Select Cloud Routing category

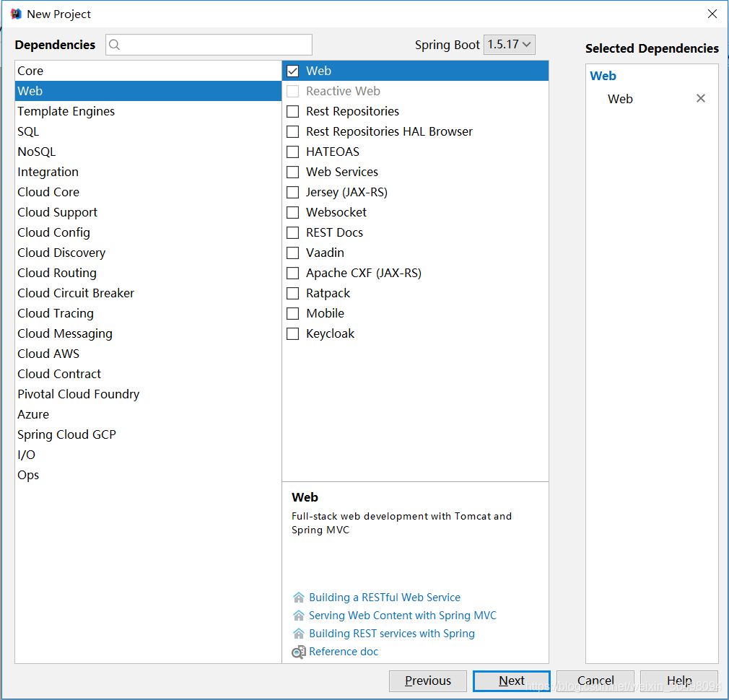coord(148,273)
